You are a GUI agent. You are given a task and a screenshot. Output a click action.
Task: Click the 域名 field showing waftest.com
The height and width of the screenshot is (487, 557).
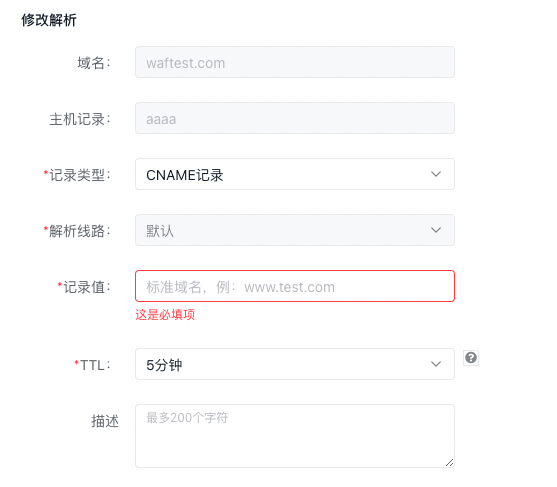pos(295,62)
